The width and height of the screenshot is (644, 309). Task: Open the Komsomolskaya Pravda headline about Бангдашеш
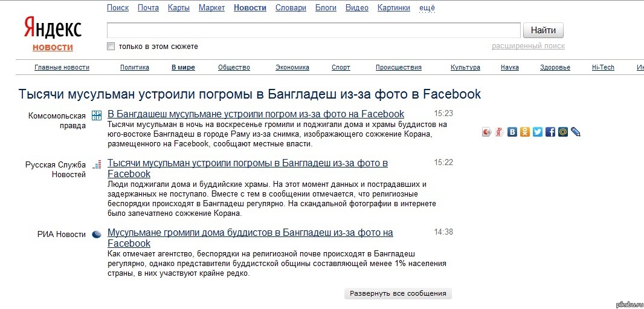click(256, 114)
